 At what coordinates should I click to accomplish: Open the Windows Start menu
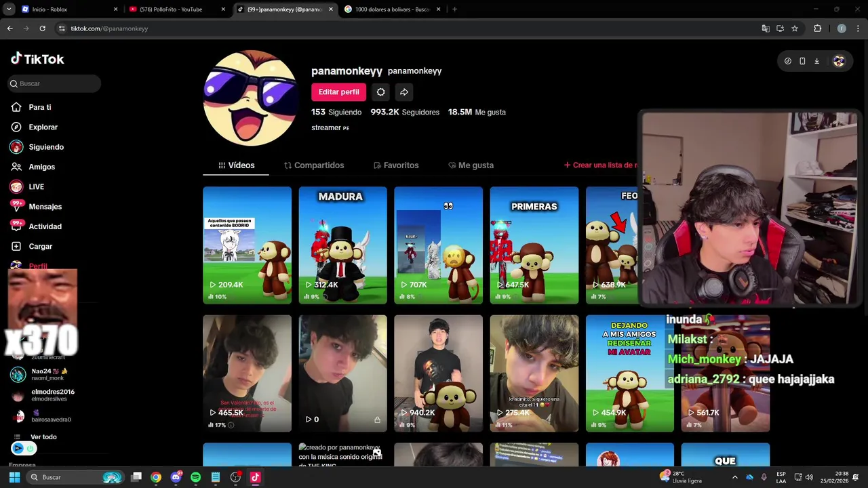(x=14, y=477)
